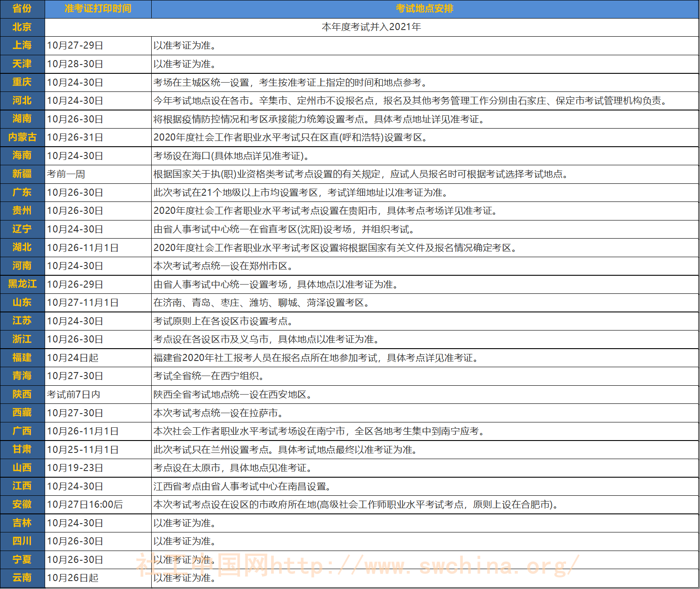The image size is (700, 589).
Task: Click the 今年考试地点设在各市 text for 河北
Action: pyautogui.click(x=201, y=101)
